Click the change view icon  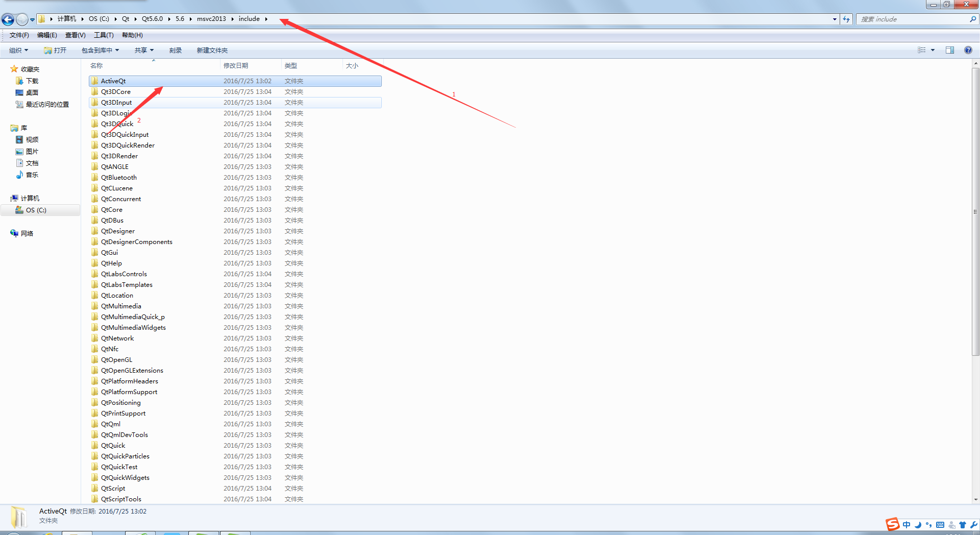pos(922,50)
